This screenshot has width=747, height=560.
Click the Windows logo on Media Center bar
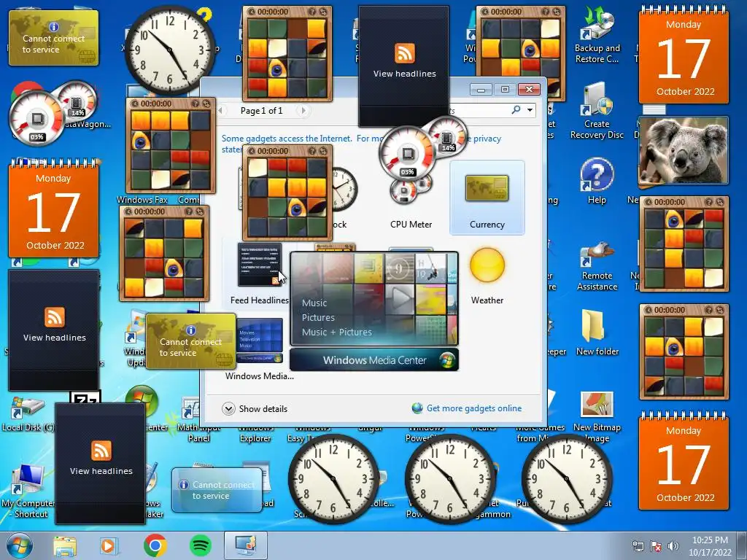click(447, 360)
